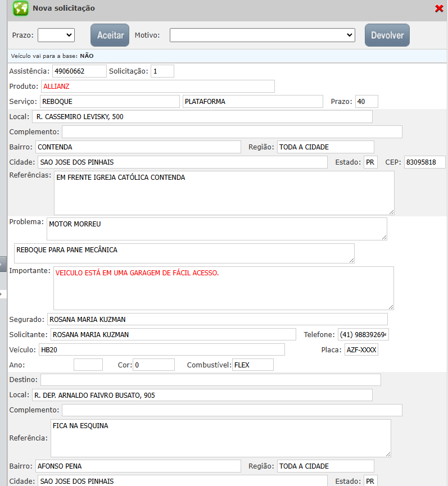
Task: Select the Serviço field containing REBOQUE
Action: 108,101
